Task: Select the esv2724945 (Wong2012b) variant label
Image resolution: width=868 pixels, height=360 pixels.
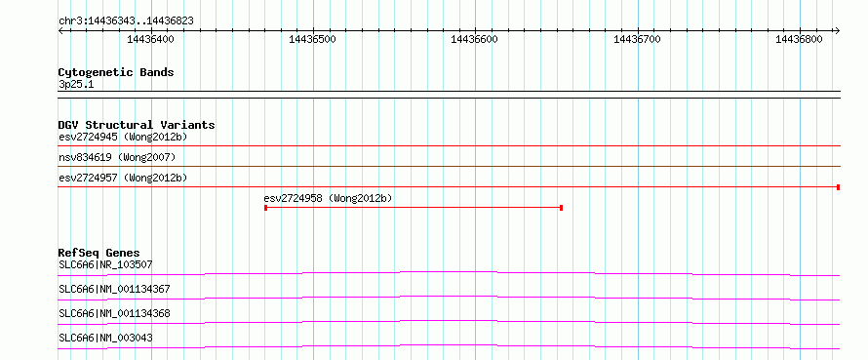Action: (x=123, y=137)
